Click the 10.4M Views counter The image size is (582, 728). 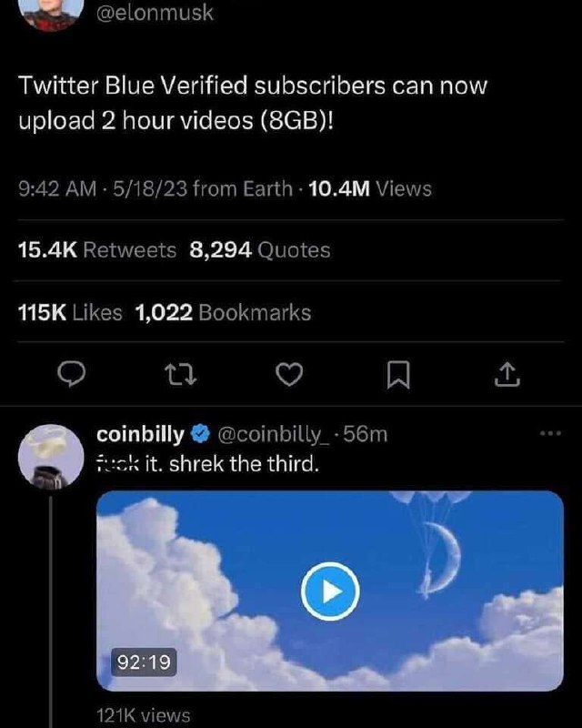point(369,188)
